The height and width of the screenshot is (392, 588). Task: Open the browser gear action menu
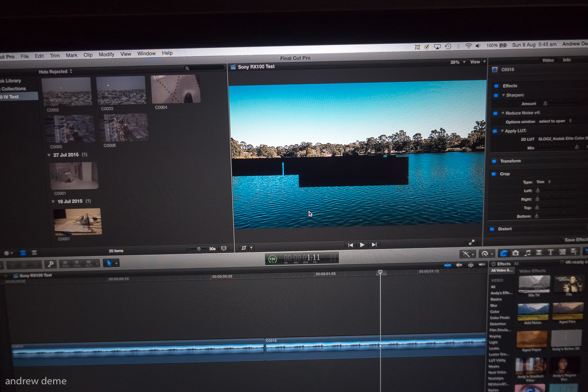(x=8, y=253)
